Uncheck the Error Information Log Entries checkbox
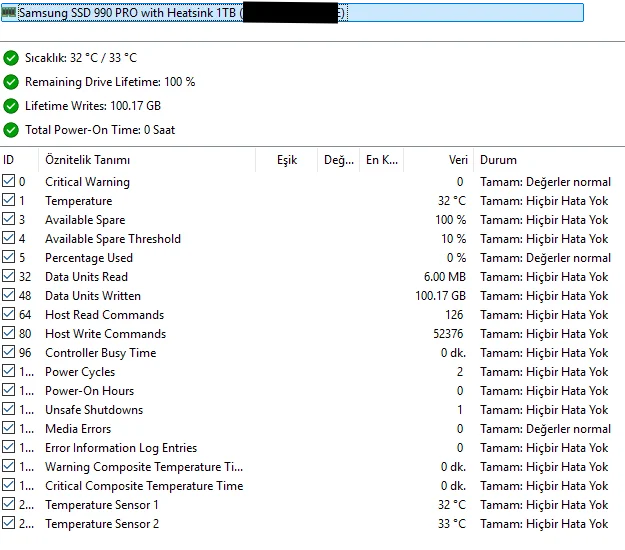625x550 pixels. (8, 447)
